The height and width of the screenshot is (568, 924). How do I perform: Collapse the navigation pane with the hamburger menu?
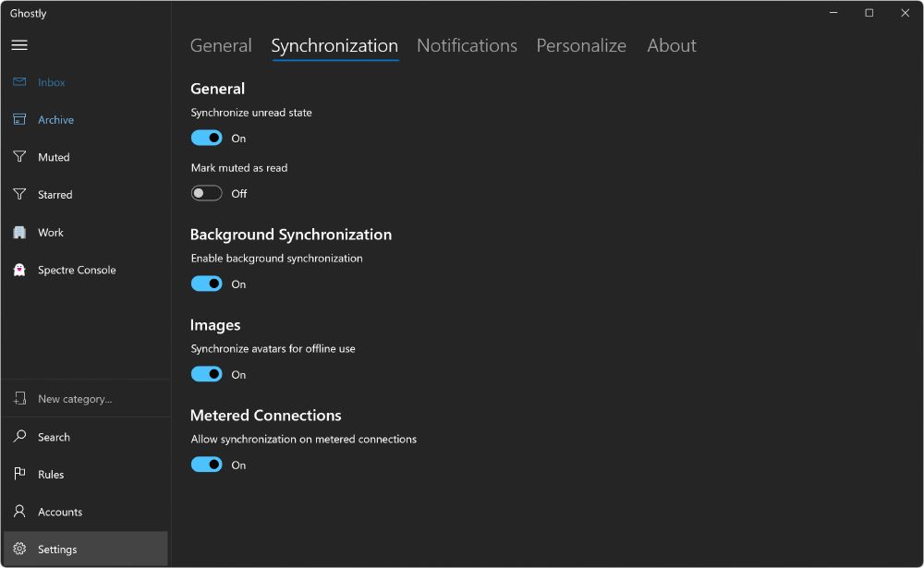pos(19,44)
